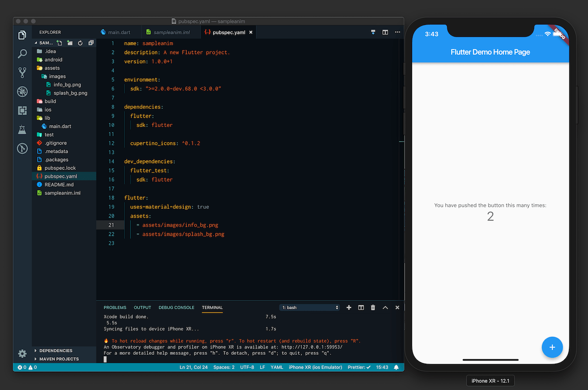The width and height of the screenshot is (588, 390).
Task: Click Ln 21, Col 24 in status bar
Action: [193, 367]
